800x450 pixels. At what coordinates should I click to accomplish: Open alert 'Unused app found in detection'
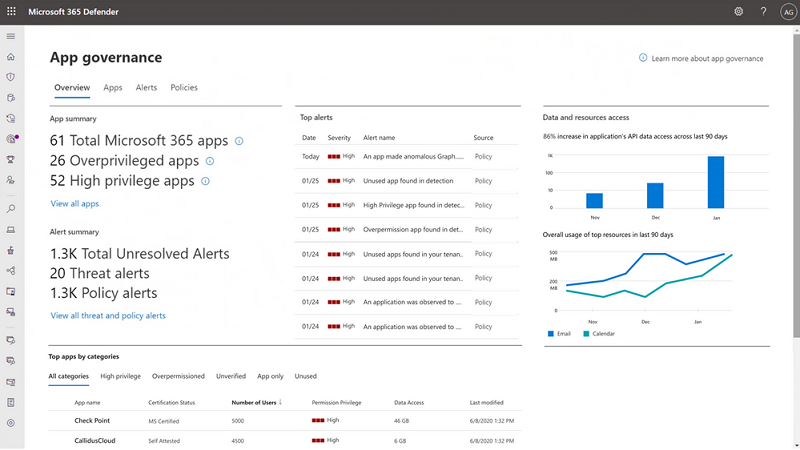(x=407, y=181)
